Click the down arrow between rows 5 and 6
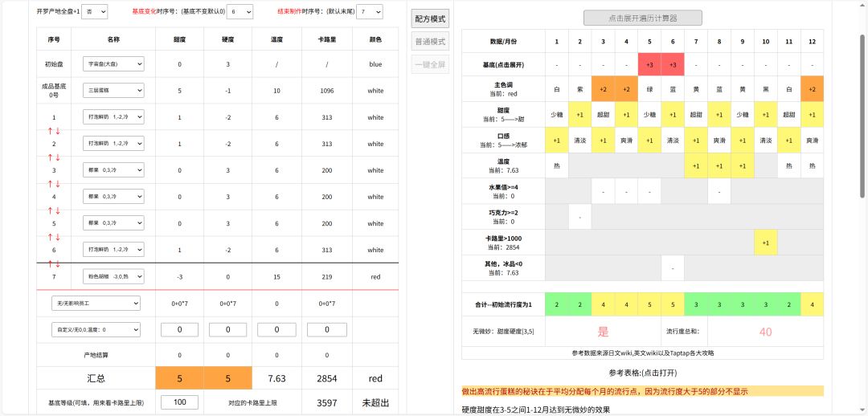The width and height of the screenshot is (868, 416). coord(58,237)
